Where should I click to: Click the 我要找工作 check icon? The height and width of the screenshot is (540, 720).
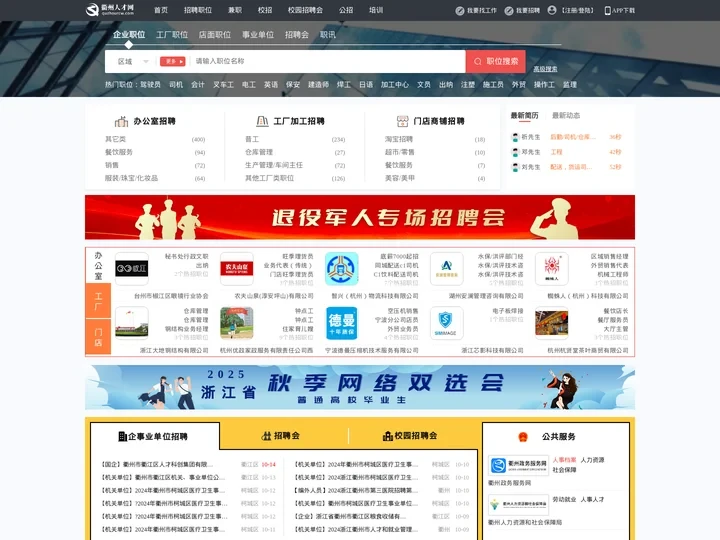[460, 11]
